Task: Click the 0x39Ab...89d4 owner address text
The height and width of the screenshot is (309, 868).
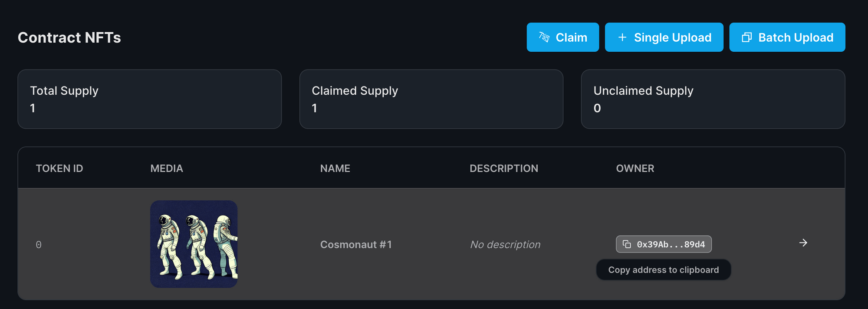Action: coord(671,245)
